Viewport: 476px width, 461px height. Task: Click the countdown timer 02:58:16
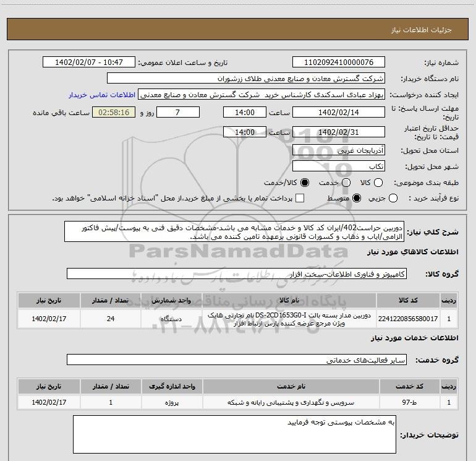(114, 113)
